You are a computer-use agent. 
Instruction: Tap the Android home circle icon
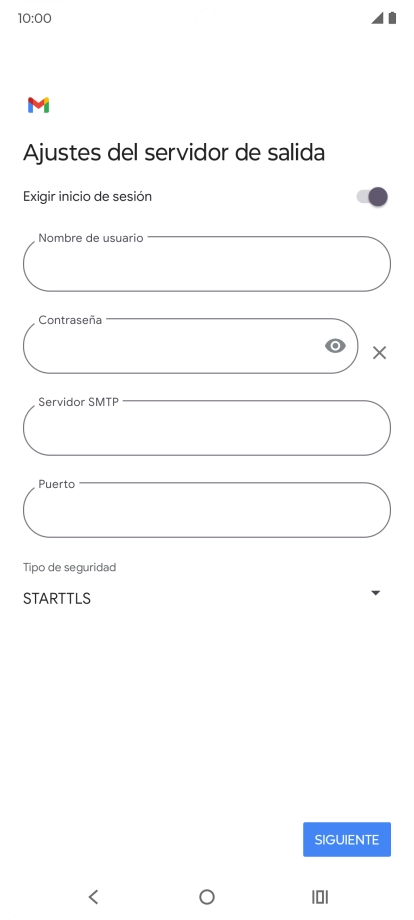pos(207,897)
